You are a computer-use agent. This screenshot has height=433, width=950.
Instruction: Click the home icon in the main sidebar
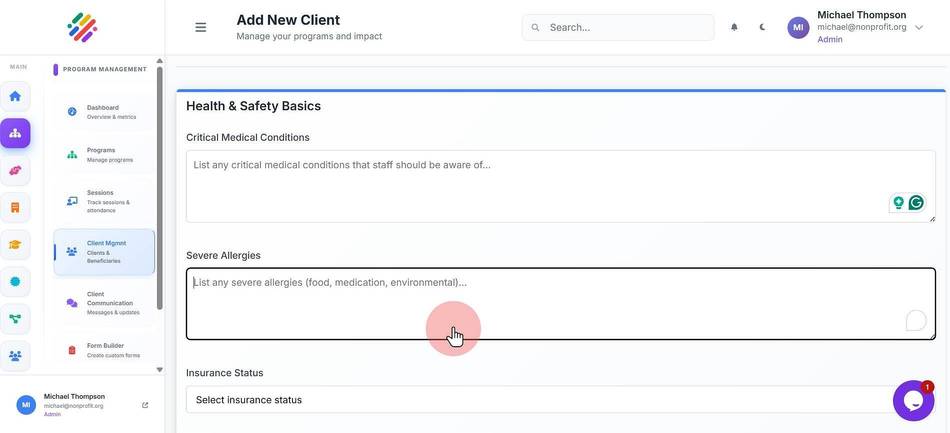[15, 96]
